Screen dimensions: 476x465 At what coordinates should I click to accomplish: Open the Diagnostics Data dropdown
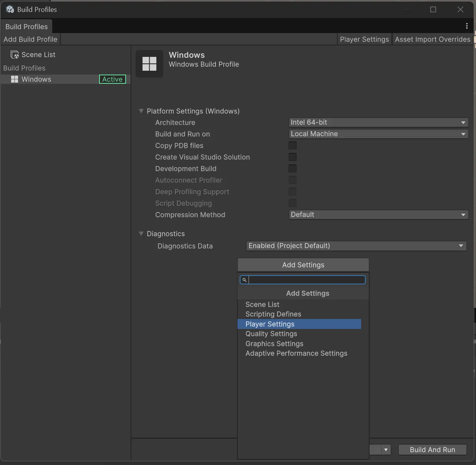pos(356,246)
